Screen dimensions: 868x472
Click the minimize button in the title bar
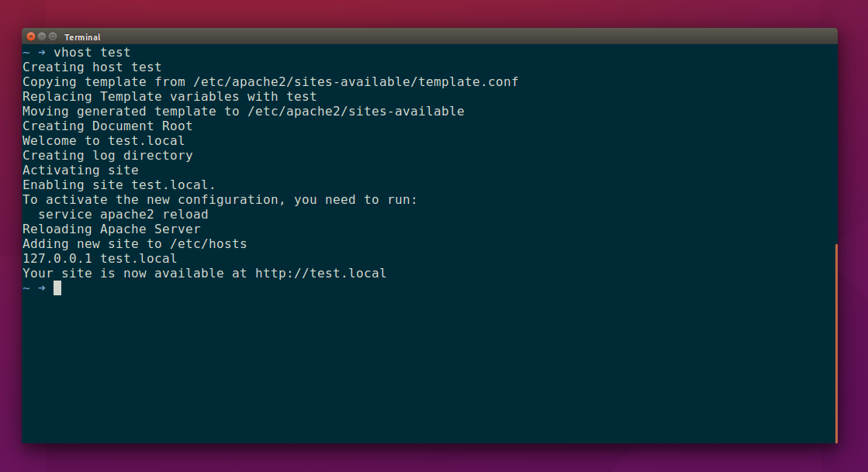(42, 36)
